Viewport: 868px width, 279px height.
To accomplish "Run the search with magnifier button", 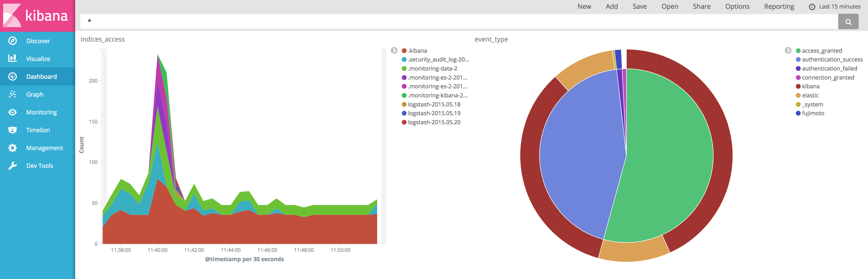I will tap(848, 21).
